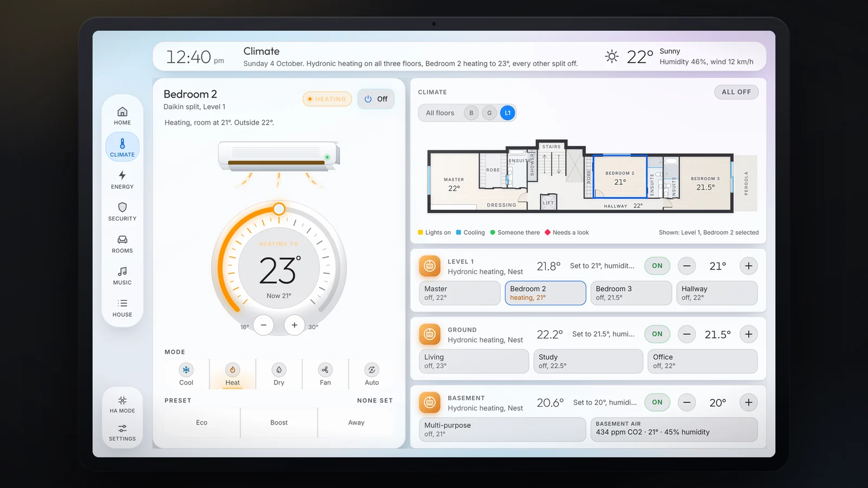Image resolution: width=868 pixels, height=488 pixels.
Task: Toggle Basement heating ON switch
Action: pyautogui.click(x=658, y=402)
